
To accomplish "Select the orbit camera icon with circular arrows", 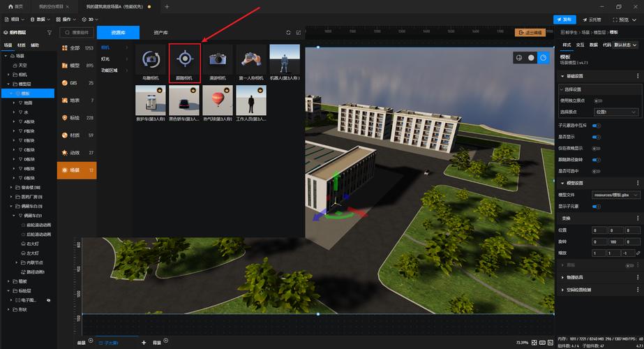I will 151,59.
